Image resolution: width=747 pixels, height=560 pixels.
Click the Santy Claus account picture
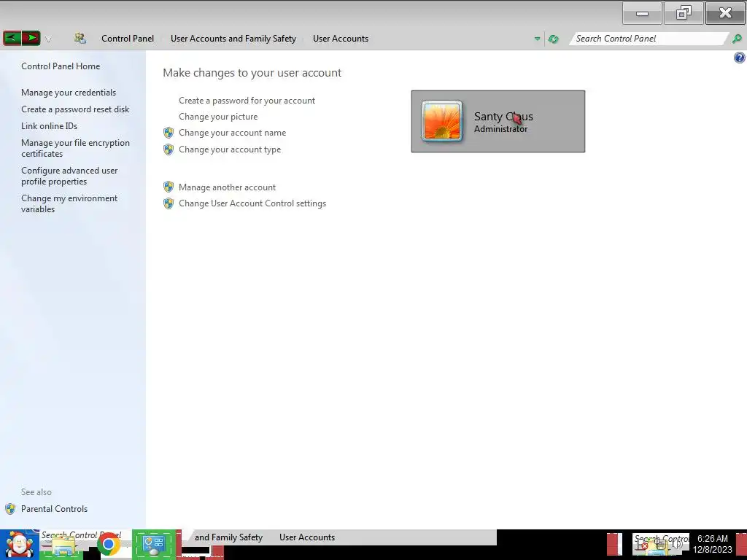[x=441, y=121]
